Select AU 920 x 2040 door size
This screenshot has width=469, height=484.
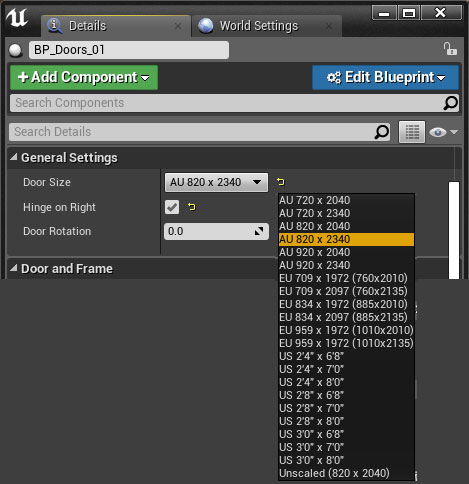tap(346, 252)
